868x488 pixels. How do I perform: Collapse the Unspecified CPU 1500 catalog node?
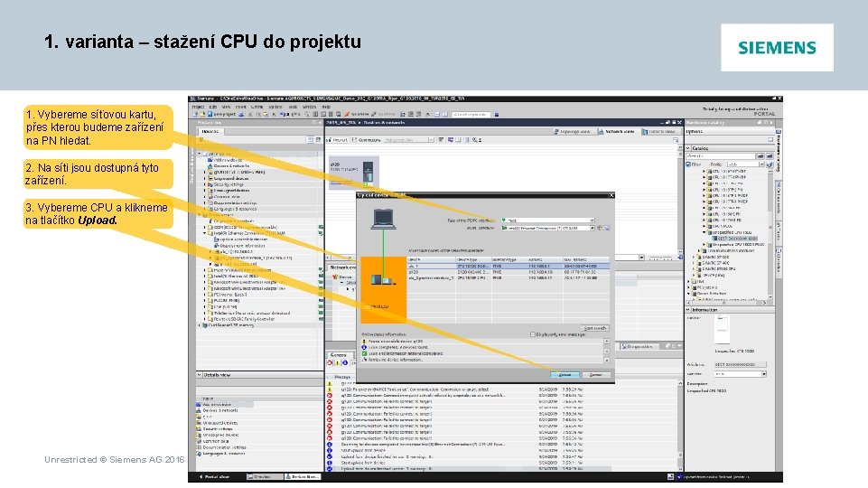pyautogui.click(x=705, y=232)
